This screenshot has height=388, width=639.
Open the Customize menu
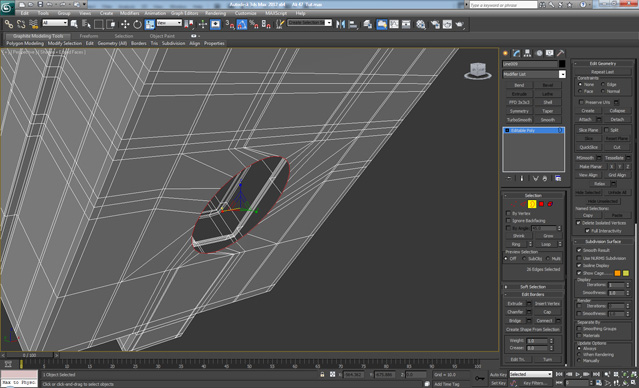pyautogui.click(x=246, y=13)
